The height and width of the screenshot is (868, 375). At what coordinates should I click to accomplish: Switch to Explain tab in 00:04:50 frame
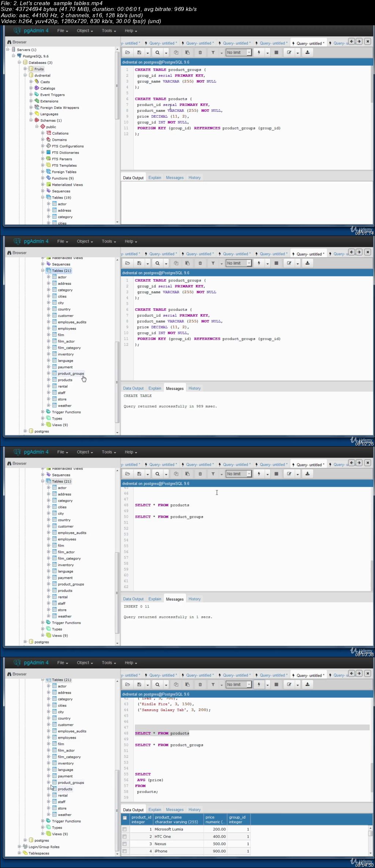point(155,810)
